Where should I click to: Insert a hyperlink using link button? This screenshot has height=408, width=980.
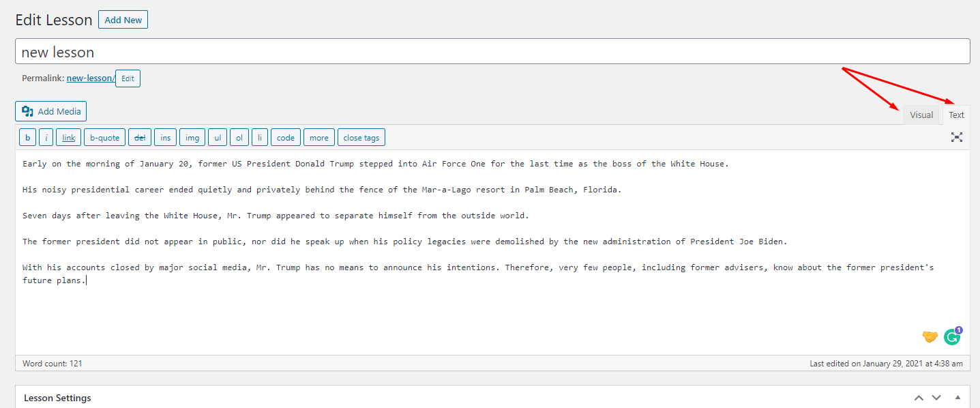pos(69,138)
